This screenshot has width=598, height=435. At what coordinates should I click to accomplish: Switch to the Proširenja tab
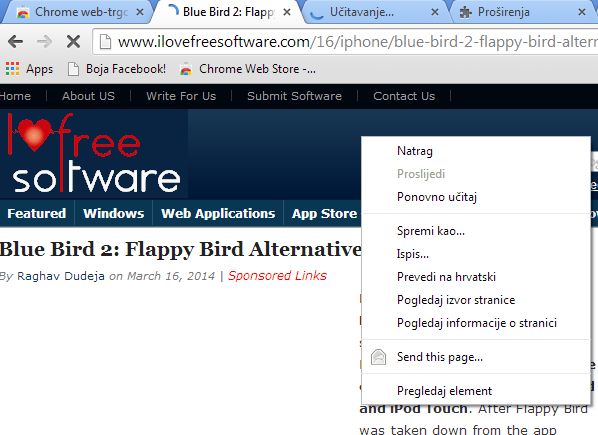(523, 12)
